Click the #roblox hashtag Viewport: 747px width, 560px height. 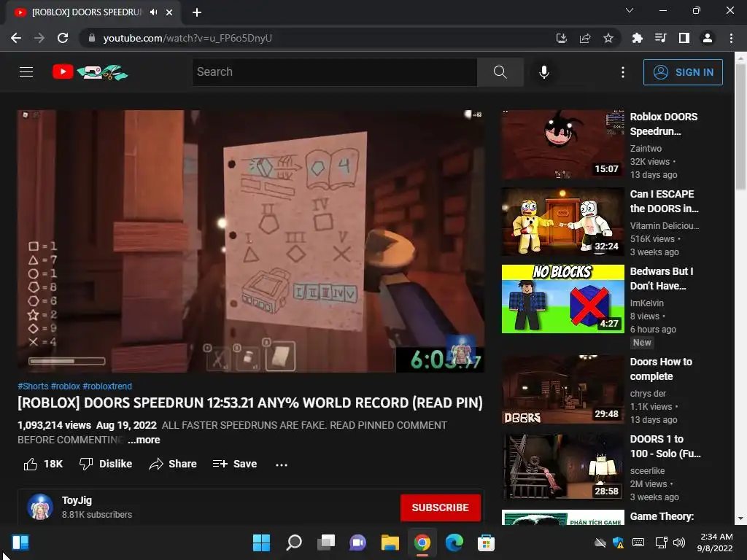click(65, 386)
